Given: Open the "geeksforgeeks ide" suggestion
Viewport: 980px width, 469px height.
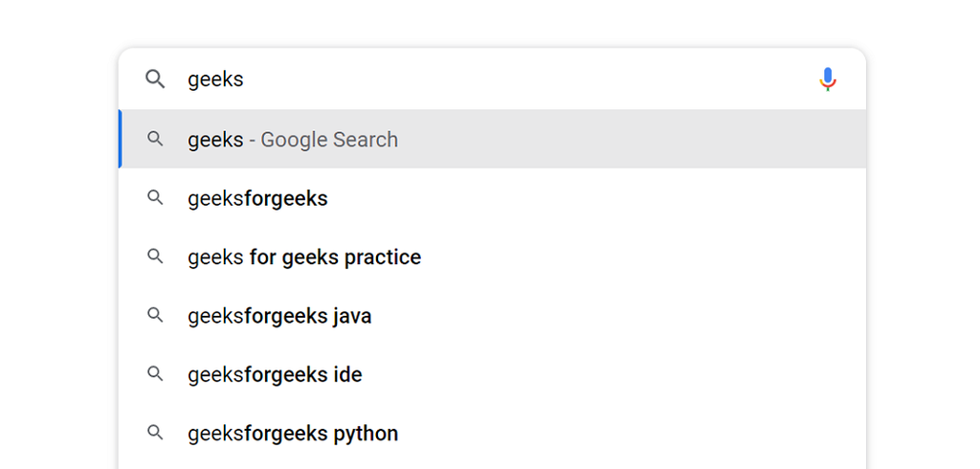Looking at the screenshot, I should click(x=275, y=375).
